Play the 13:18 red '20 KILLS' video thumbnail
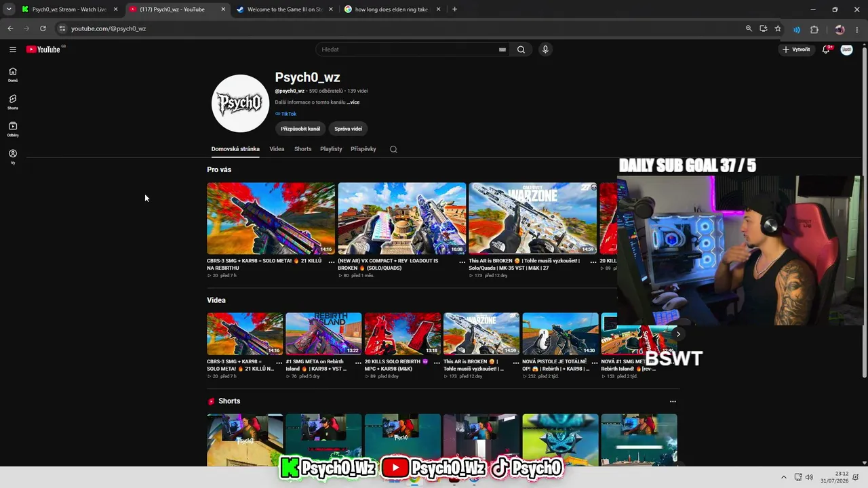868x488 pixels. [403, 333]
